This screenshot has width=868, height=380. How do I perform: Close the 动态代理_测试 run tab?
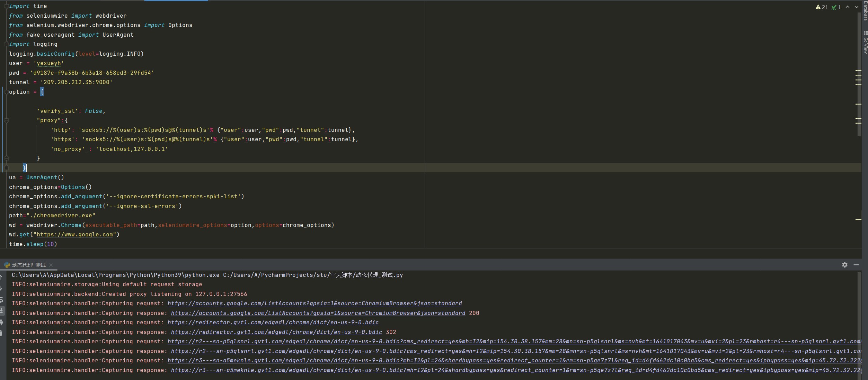click(x=51, y=265)
